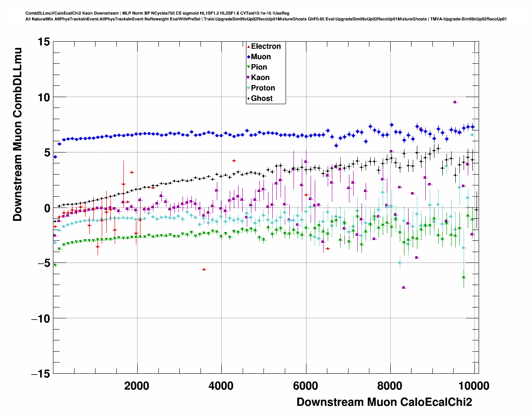
Task: Click the x-axis tick label 6000
Action: click(x=306, y=386)
